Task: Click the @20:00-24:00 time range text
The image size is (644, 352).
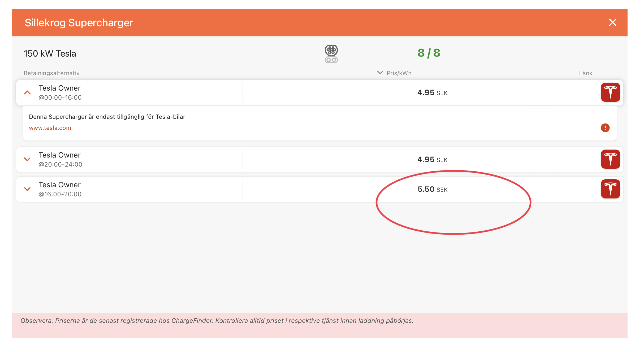Action: [x=60, y=164]
